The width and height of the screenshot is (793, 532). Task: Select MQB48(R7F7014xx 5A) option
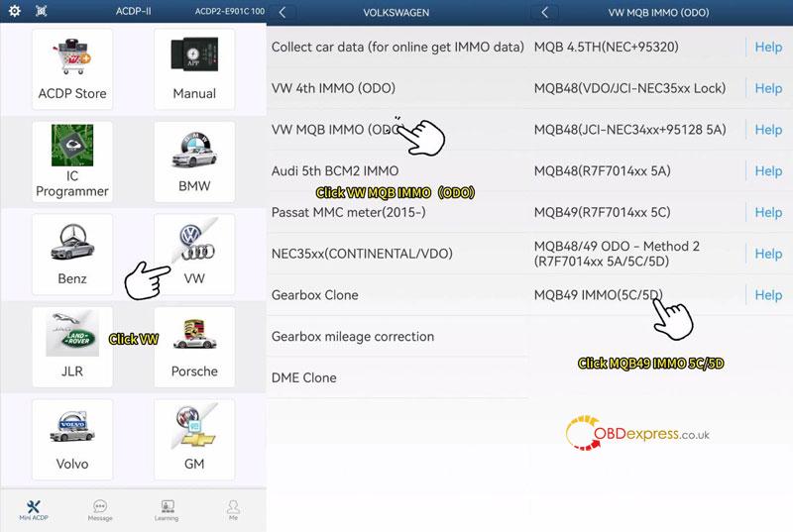(637, 170)
